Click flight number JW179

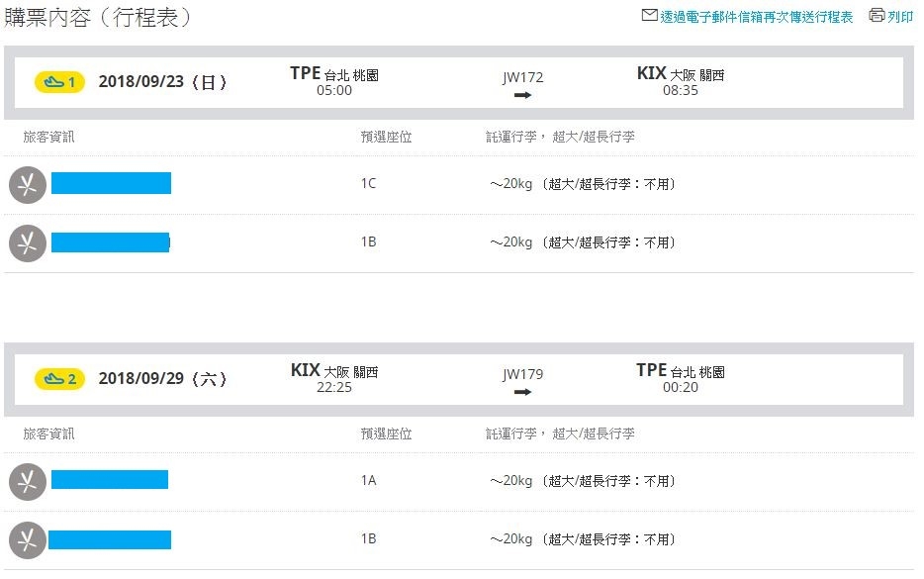[523, 374]
